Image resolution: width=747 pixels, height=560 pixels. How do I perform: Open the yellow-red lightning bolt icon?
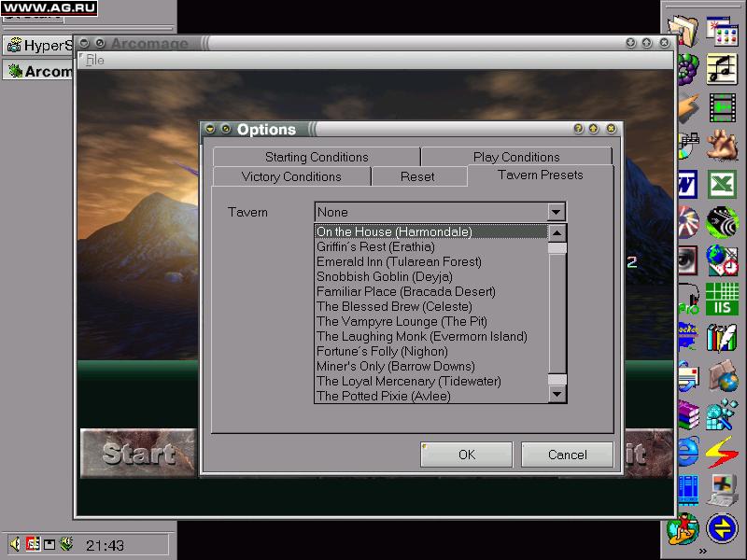coord(722,452)
